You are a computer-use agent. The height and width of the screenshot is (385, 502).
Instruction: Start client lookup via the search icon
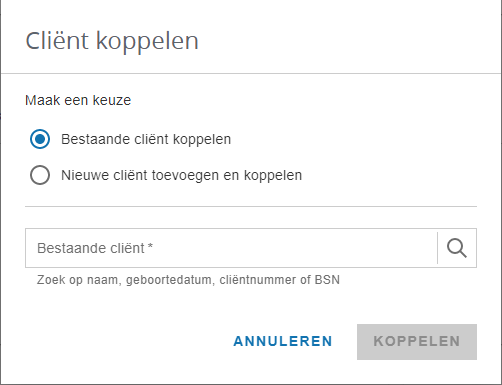[x=457, y=248]
